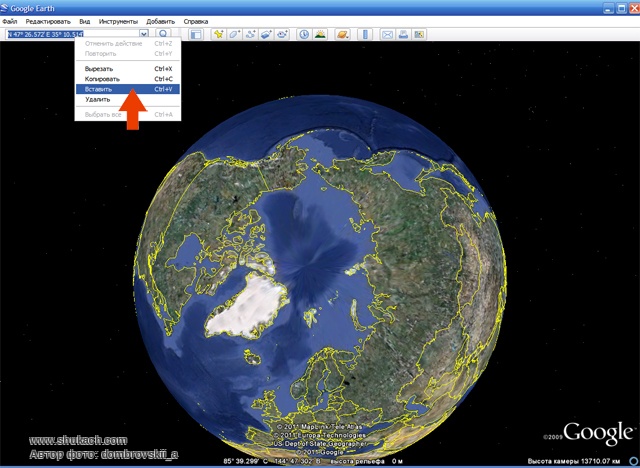
Task: Click the email envelope icon
Action: tap(387, 34)
